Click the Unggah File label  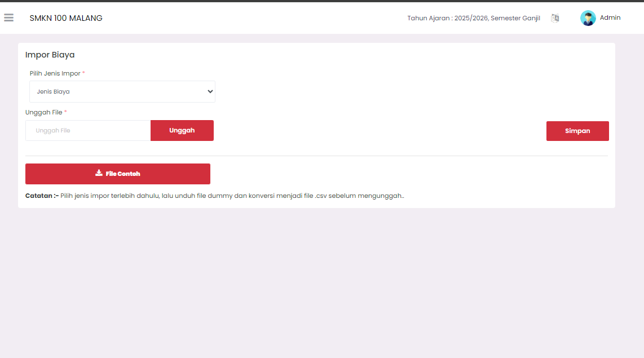click(x=43, y=112)
